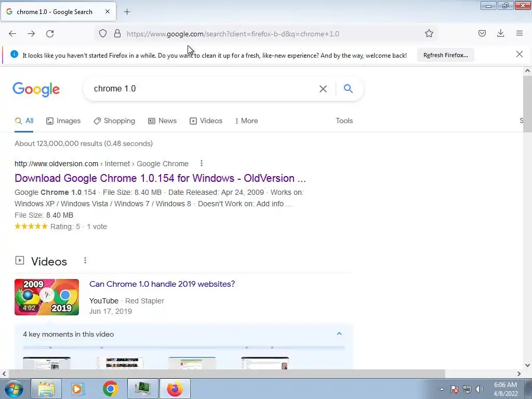Image resolution: width=532 pixels, height=399 pixels.
Task: Click the Firefox taskbar icon
Action: point(175,389)
